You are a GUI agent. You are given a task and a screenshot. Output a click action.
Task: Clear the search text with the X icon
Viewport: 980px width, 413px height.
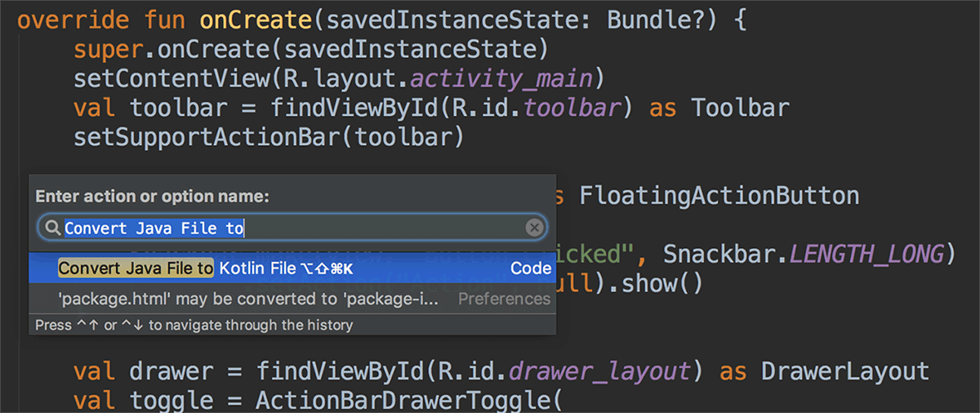click(534, 229)
